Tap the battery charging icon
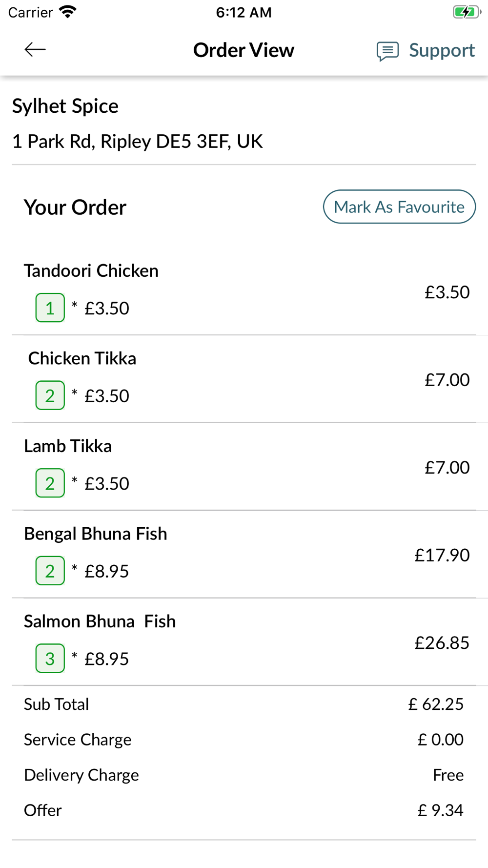 467,12
